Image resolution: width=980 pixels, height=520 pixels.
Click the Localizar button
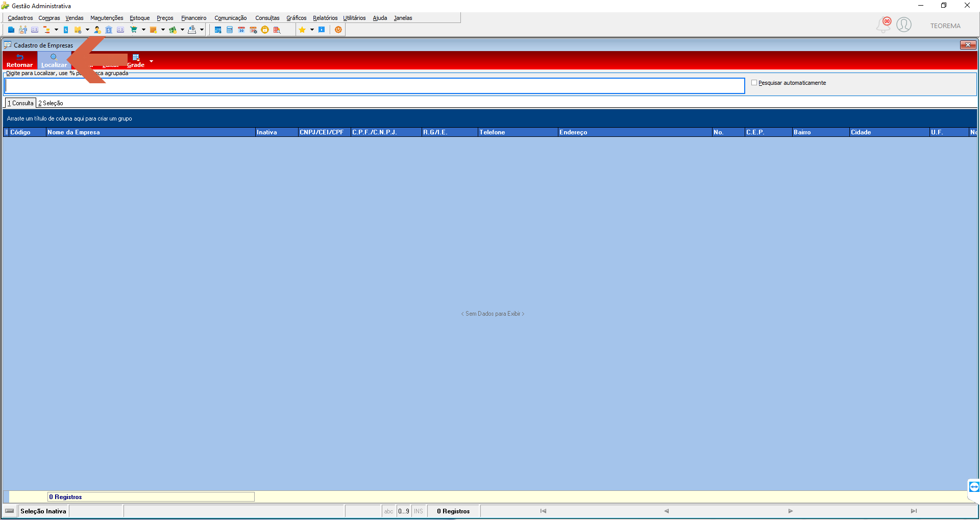point(54,61)
